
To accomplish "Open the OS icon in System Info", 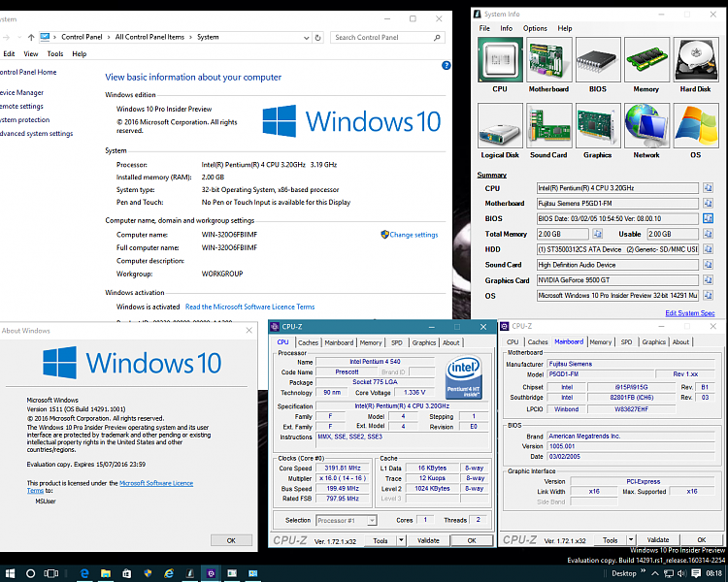I will click(x=696, y=126).
